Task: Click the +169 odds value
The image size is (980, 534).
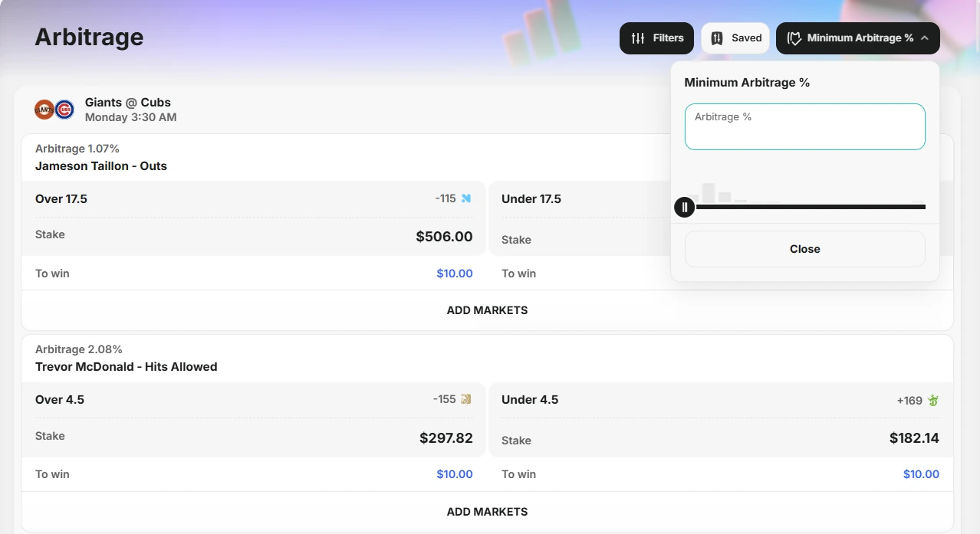Action: [909, 400]
